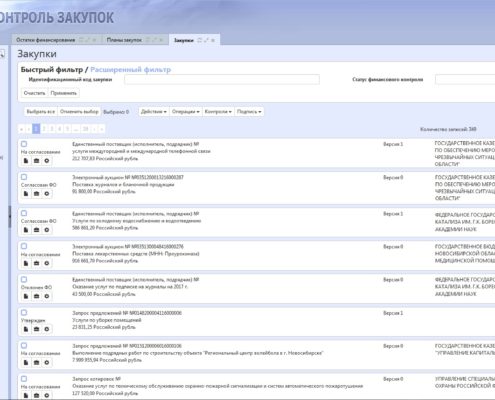Click Очистить filter button
The image size is (495, 400).
coord(34,93)
